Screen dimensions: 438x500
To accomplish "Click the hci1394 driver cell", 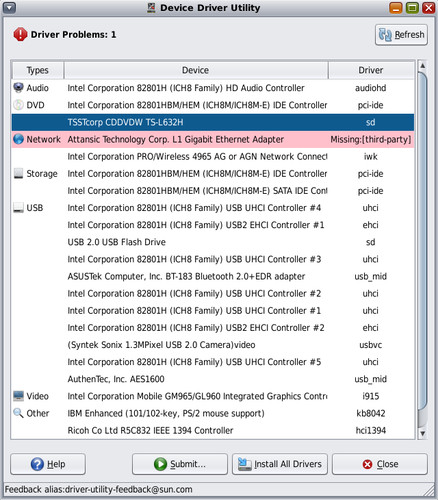I will click(371, 430).
